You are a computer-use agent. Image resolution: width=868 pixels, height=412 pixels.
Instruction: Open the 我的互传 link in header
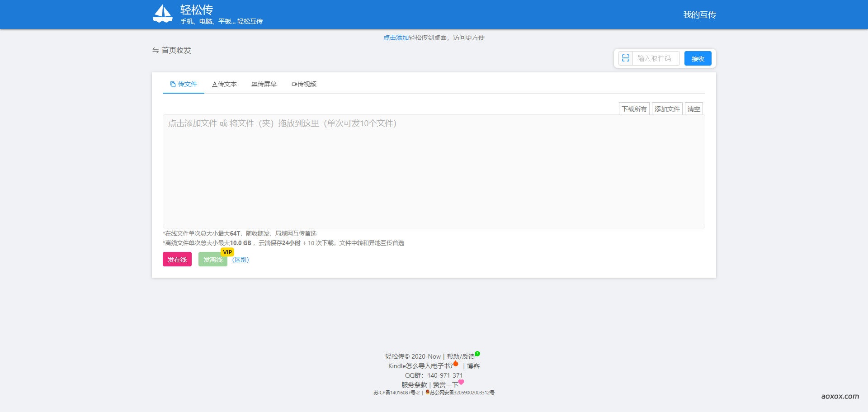point(700,14)
